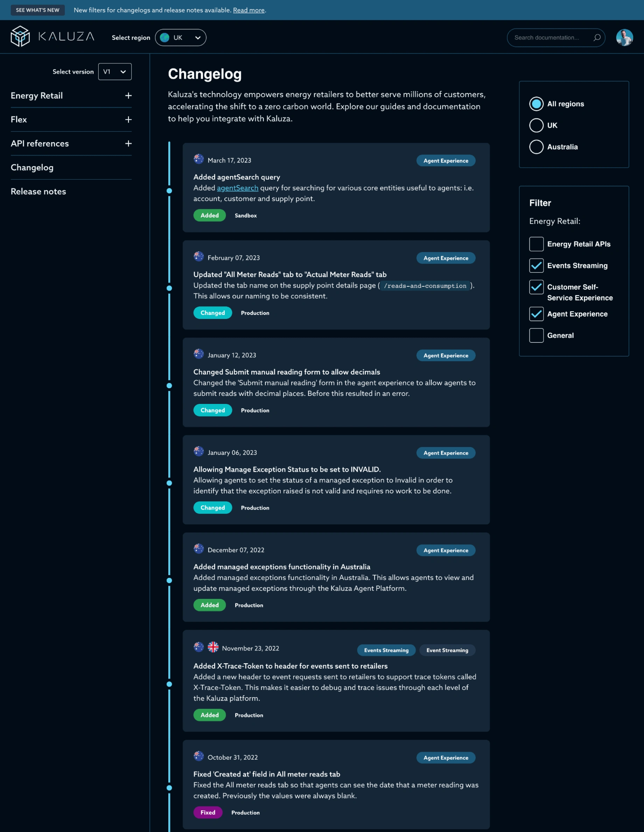Open Flex sidebar item
This screenshot has width=644, height=832.
click(x=19, y=120)
